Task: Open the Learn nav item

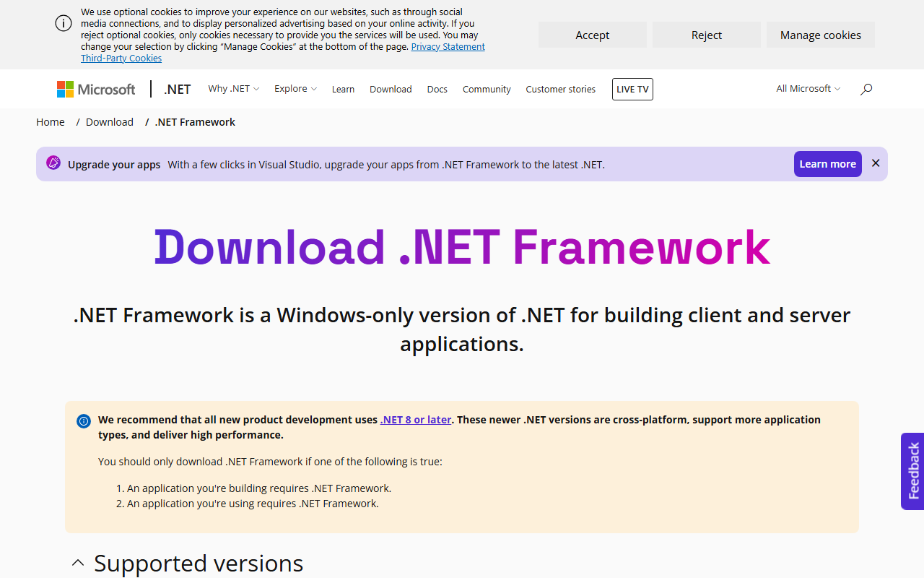Action: [343, 90]
